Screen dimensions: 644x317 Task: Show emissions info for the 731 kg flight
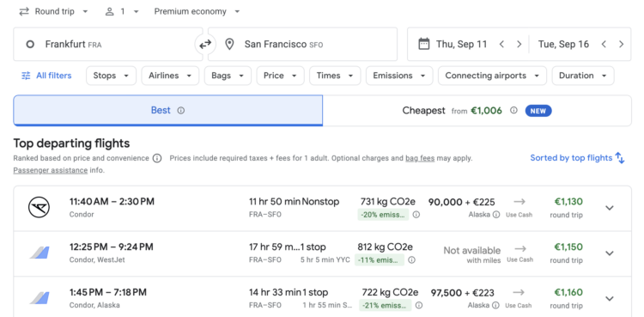point(416,215)
